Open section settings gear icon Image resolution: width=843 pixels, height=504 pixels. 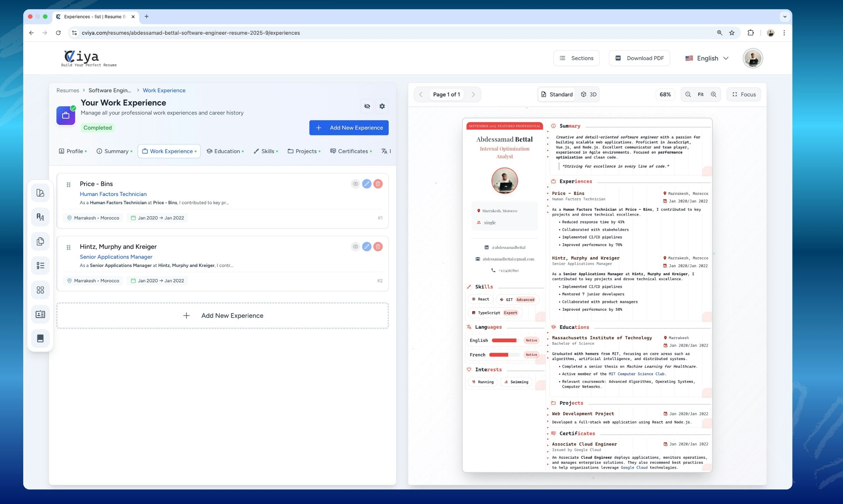[382, 106]
